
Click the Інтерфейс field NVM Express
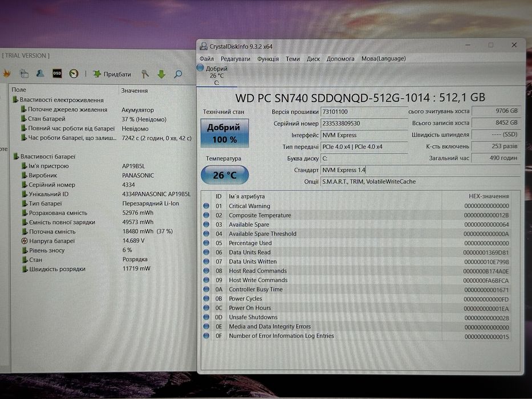coord(364,135)
